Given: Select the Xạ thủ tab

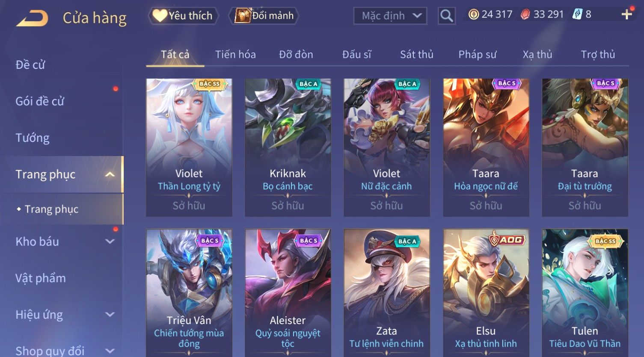Looking at the screenshot, I should (x=537, y=54).
